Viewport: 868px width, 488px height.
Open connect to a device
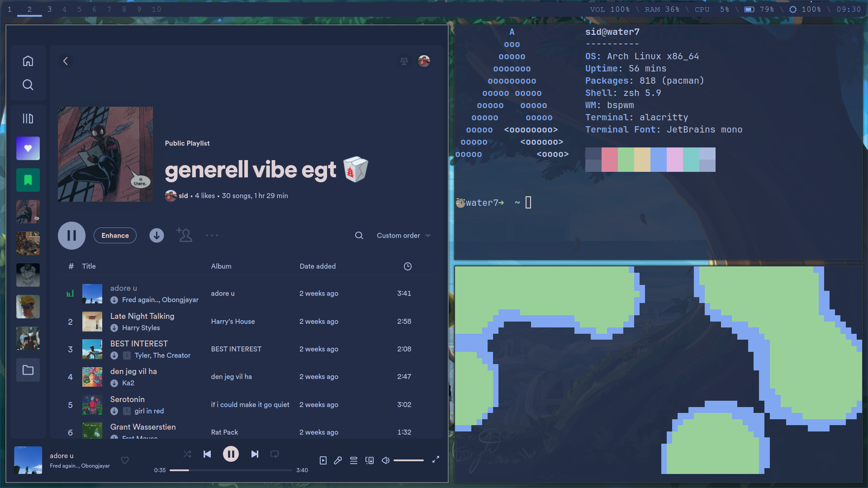370,460
